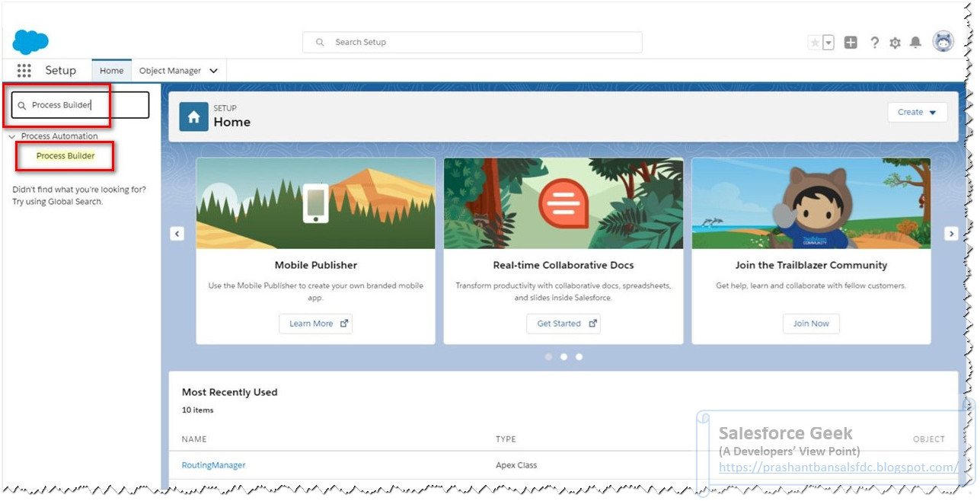The image size is (980, 501).
Task: Switch to the Home tab
Action: point(111,71)
